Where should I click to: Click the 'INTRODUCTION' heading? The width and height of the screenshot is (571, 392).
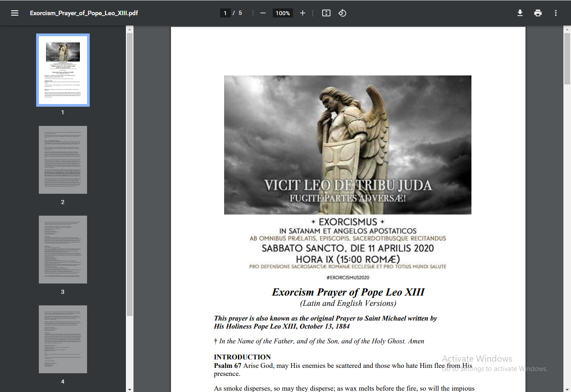tap(242, 357)
